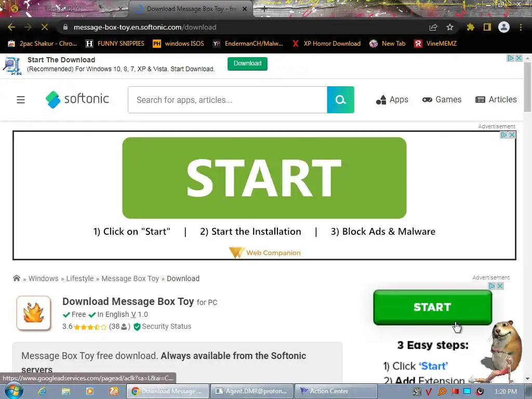Click the large green START ad button
Viewport: 532px width, 399px height.
(x=264, y=178)
